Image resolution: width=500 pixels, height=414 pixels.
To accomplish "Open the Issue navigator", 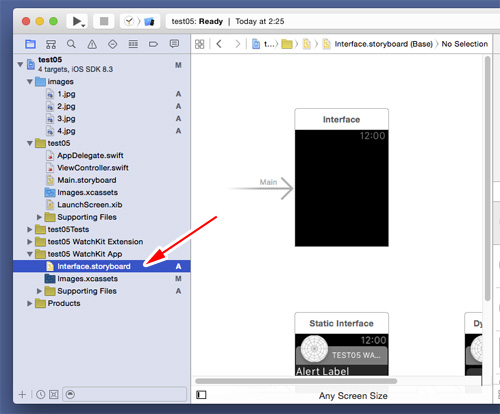I will [x=92, y=44].
